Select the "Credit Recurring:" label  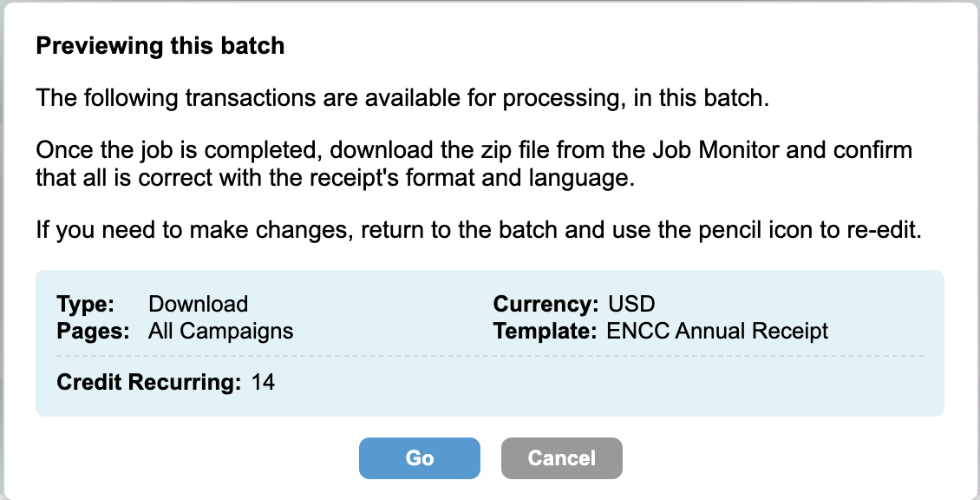pos(148,382)
